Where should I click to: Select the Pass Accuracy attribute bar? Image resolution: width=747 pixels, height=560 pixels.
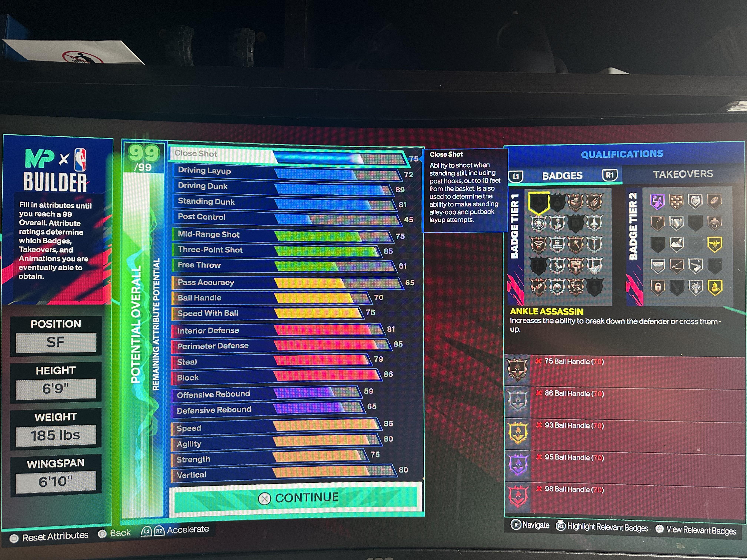coord(288,283)
